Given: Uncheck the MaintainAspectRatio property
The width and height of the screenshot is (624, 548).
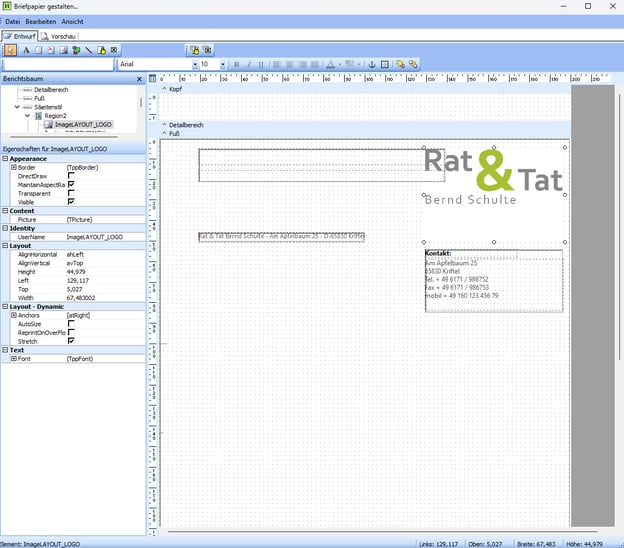Looking at the screenshot, I should click(70, 185).
